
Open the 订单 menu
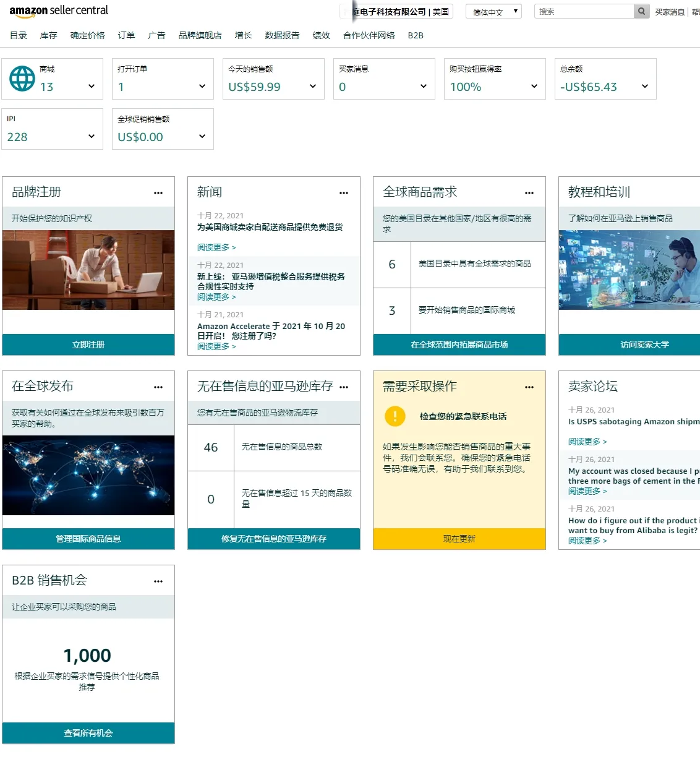click(126, 35)
